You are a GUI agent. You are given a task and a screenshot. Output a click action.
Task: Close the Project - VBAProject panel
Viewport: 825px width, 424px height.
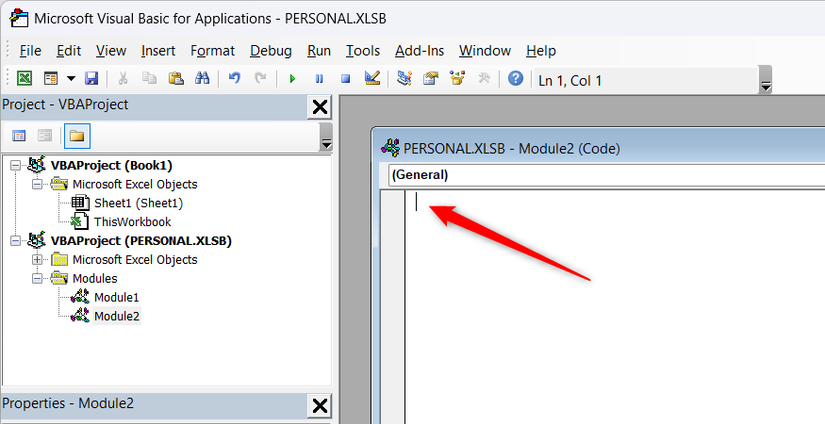(x=319, y=107)
